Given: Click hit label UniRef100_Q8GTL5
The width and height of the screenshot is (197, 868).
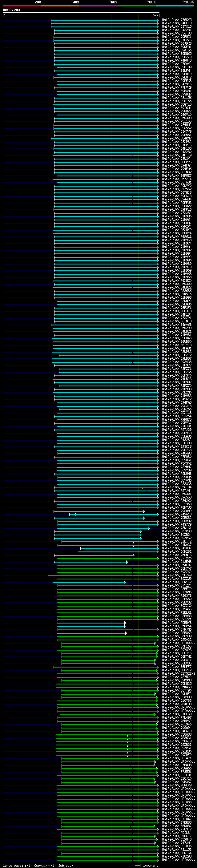Looking at the screenshot, I should 177,104.
